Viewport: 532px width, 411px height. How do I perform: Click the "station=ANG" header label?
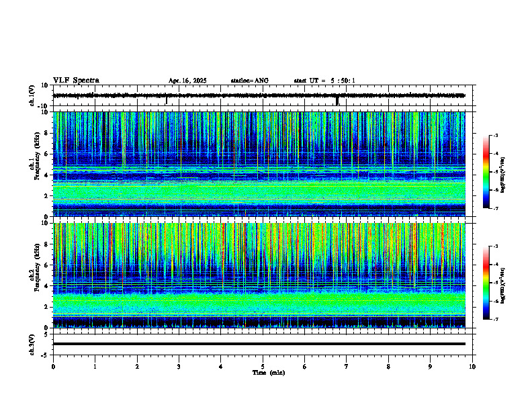pyautogui.click(x=249, y=81)
